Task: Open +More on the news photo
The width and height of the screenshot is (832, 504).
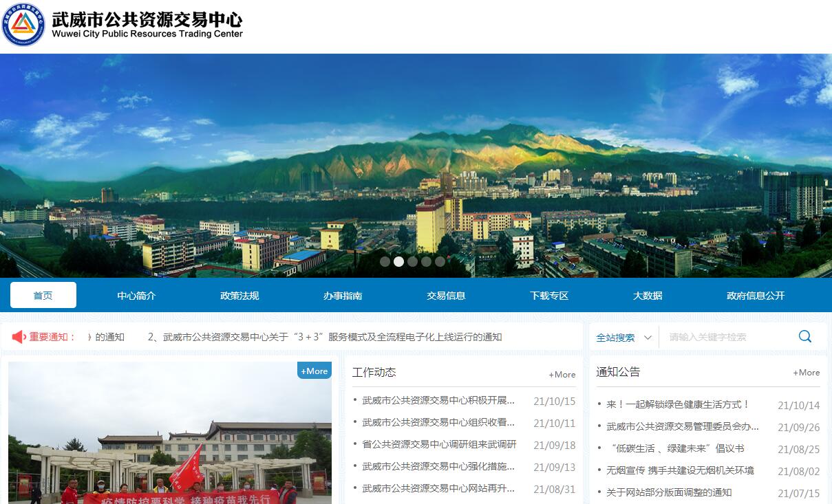Action: click(x=314, y=371)
